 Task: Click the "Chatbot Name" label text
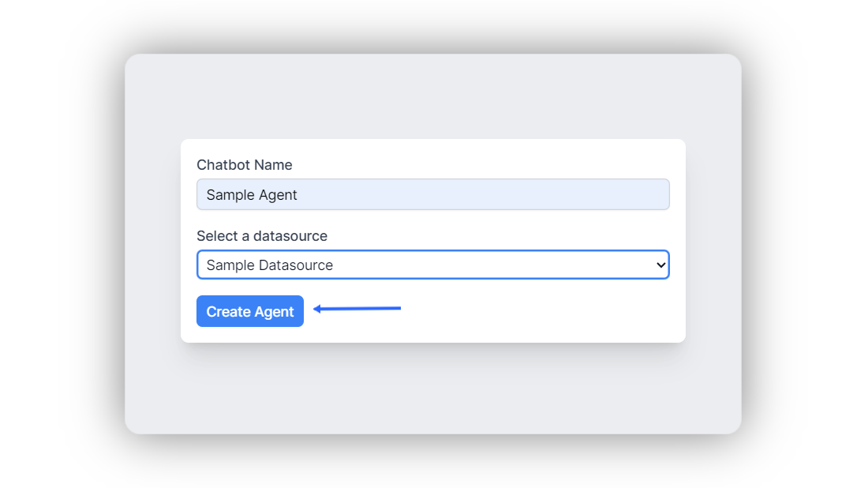pyautogui.click(x=245, y=165)
